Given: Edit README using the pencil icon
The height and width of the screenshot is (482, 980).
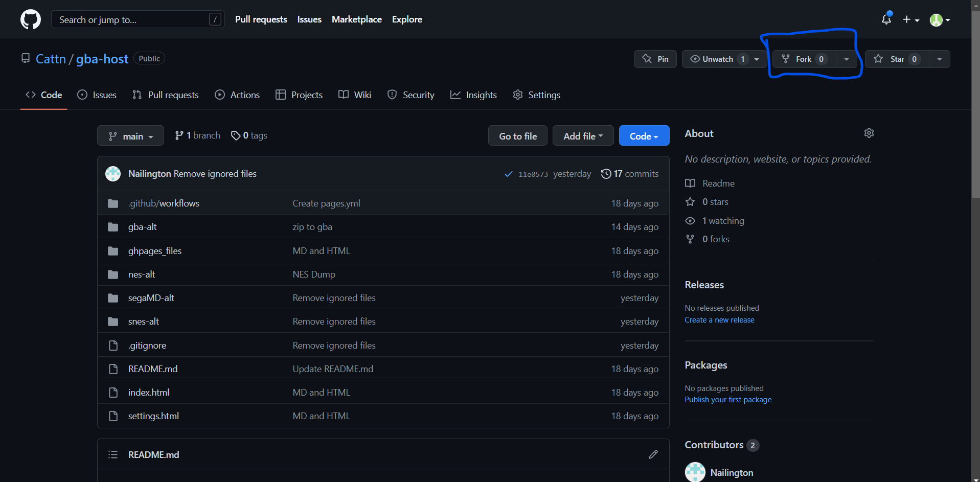Looking at the screenshot, I should (653, 454).
